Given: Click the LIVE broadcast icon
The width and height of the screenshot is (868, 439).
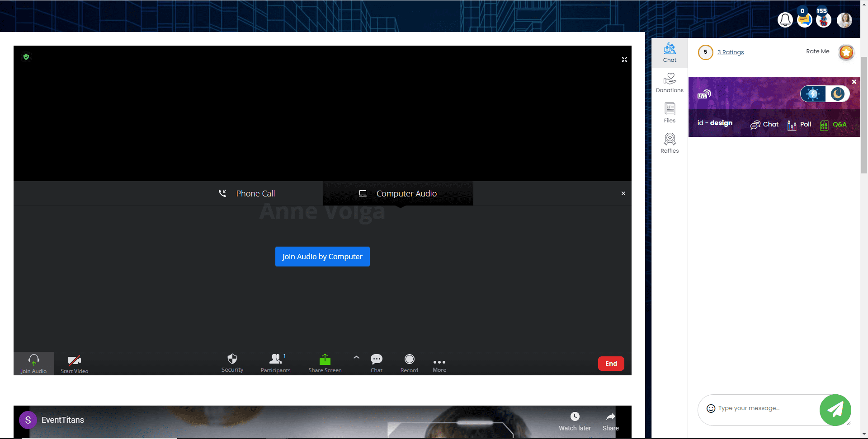Looking at the screenshot, I should (704, 94).
